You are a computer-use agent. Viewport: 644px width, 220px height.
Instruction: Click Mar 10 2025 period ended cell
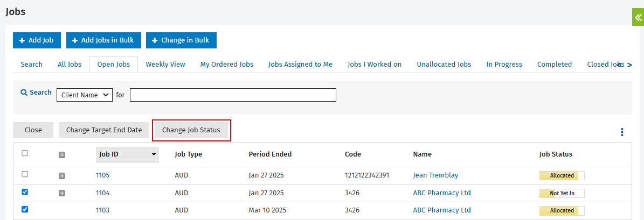click(x=267, y=210)
